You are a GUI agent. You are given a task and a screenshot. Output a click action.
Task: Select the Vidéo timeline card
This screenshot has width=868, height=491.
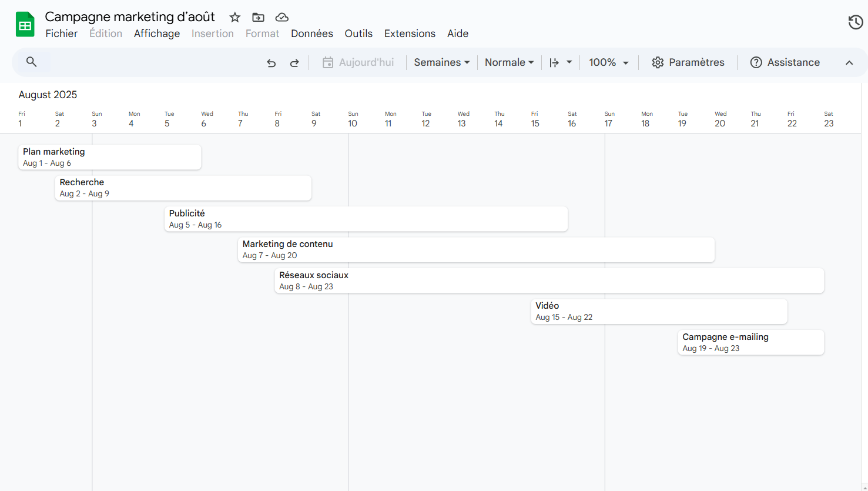tap(658, 311)
